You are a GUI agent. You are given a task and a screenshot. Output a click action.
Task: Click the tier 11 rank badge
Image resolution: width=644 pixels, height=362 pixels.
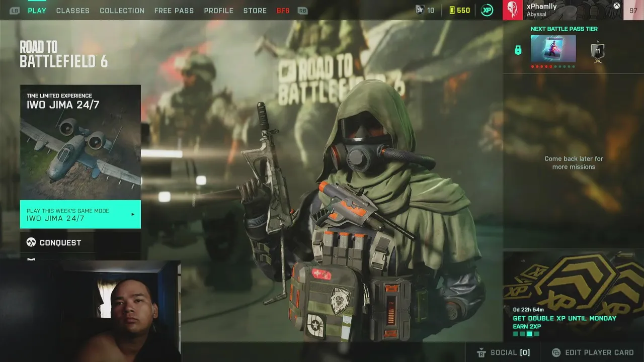[x=598, y=52]
